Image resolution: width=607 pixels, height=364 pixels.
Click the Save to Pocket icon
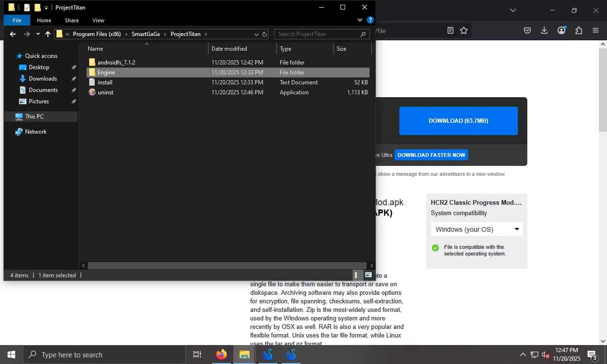(527, 30)
